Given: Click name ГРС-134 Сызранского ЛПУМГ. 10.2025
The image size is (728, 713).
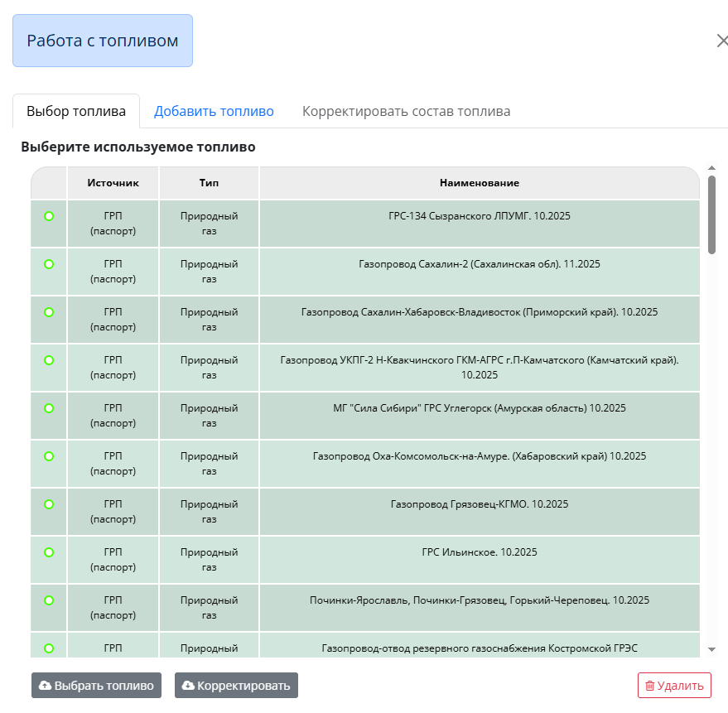Looking at the screenshot, I should [480, 216].
